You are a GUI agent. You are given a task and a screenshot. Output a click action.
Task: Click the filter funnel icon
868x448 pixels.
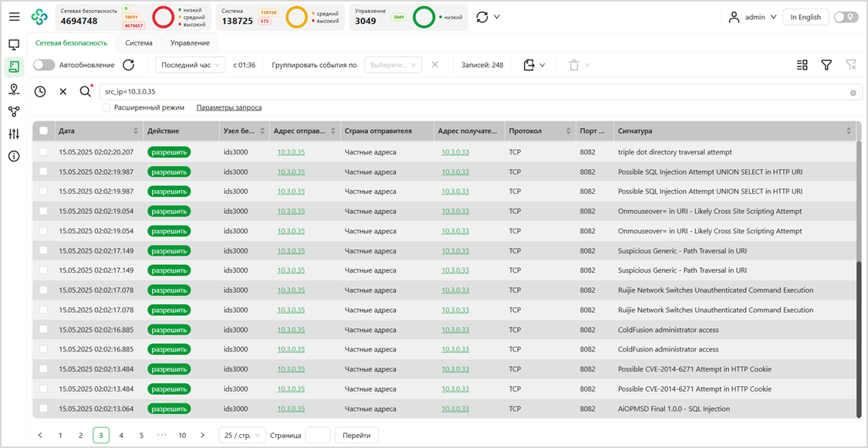click(x=826, y=66)
